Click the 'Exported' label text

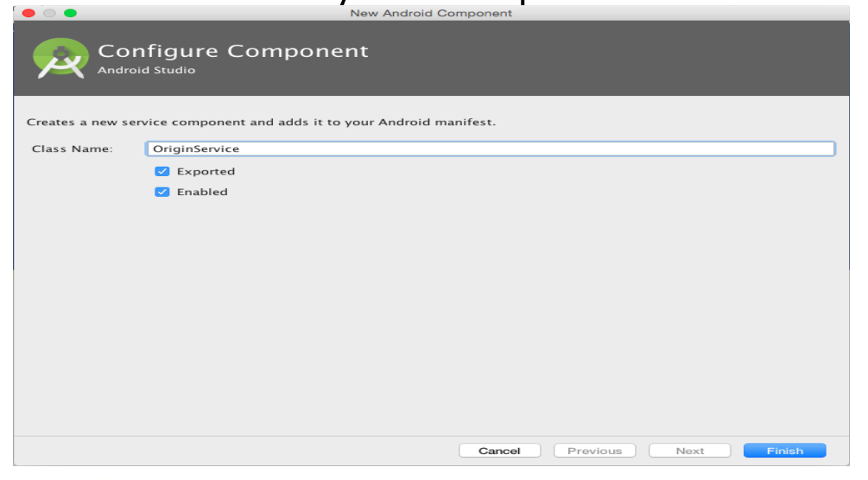[206, 172]
